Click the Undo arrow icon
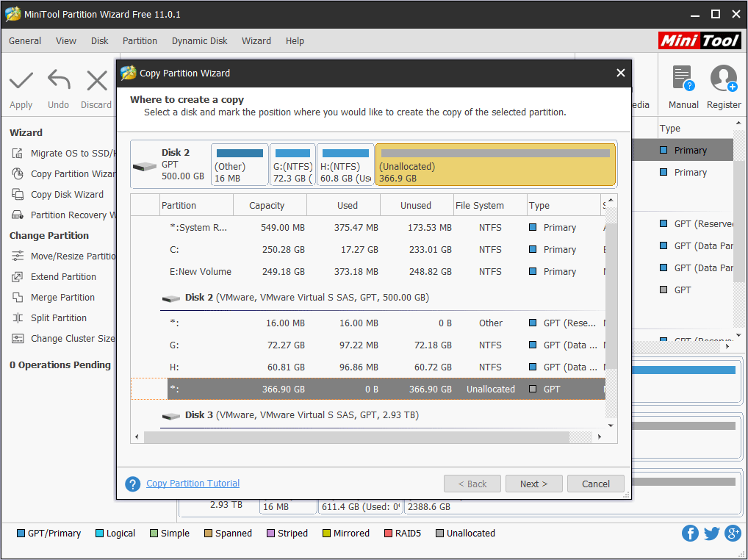 click(x=59, y=81)
